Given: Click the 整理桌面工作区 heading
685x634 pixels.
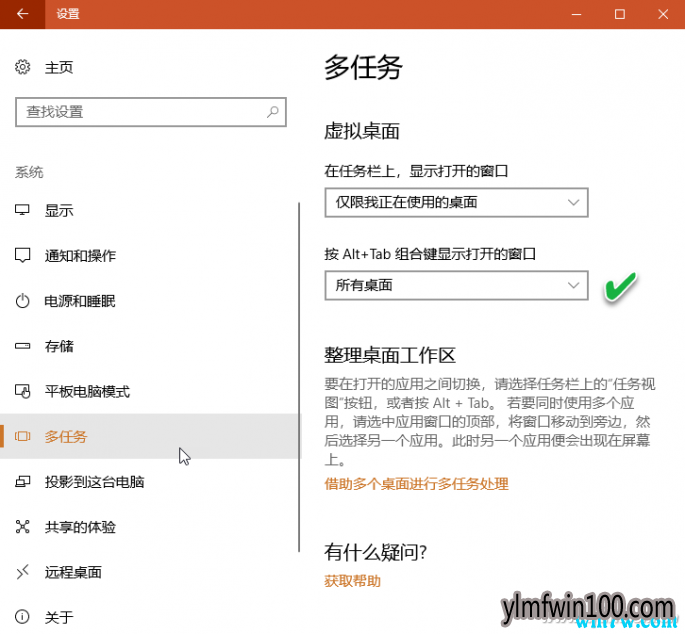Looking at the screenshot, I should pyautogui.click(x=390, y=355).
